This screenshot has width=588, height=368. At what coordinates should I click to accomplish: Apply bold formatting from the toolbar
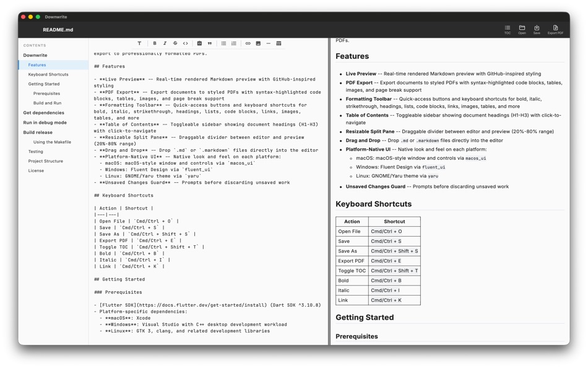(155, 43)
